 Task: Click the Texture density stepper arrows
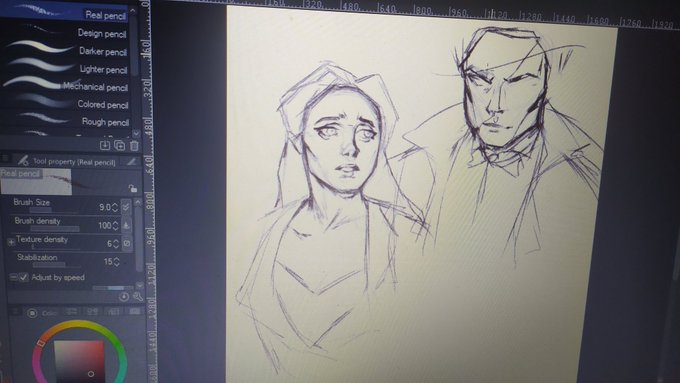tap(116, 244)
